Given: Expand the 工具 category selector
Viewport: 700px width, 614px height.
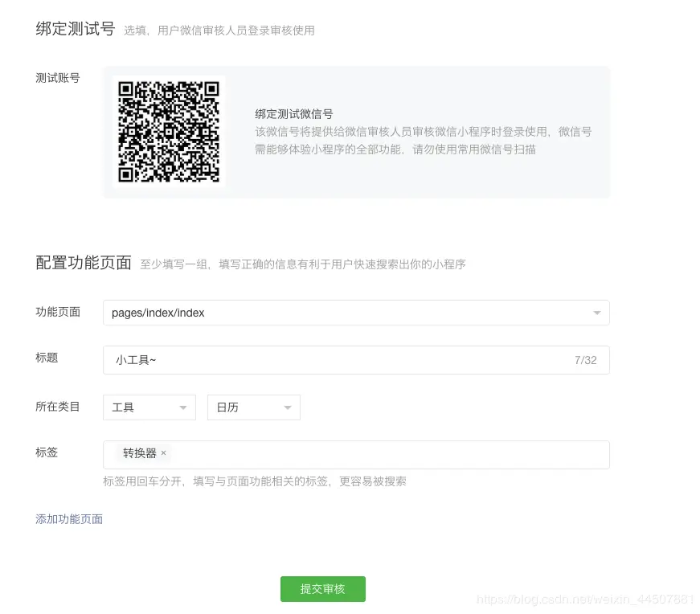Looking at the screenshot, I should click(x=149, y=407).
